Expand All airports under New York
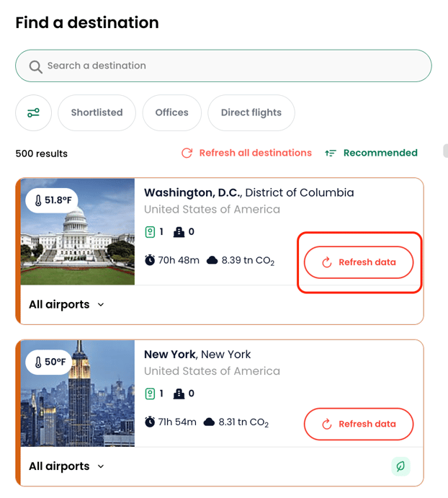 point(66,466)
